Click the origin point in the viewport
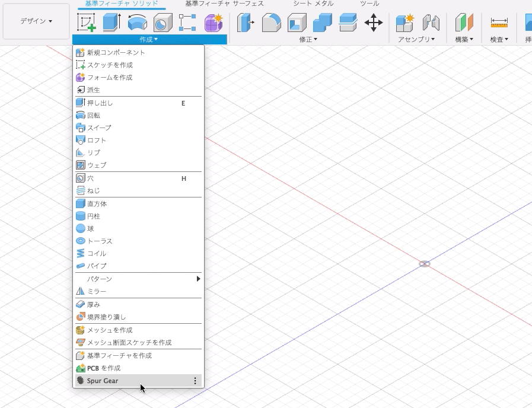Image resolution: width=532 pixels, height=408 pixels. [425, 264]
